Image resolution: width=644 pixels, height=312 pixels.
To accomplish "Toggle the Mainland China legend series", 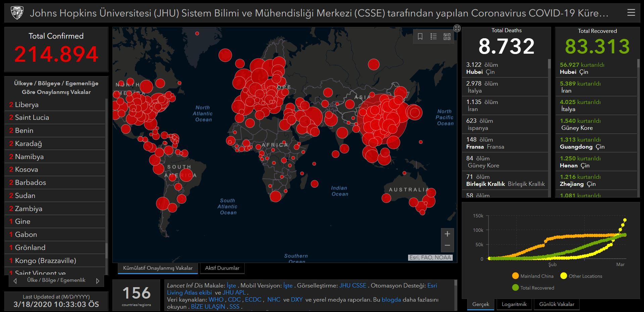I will tap(533, 276).
